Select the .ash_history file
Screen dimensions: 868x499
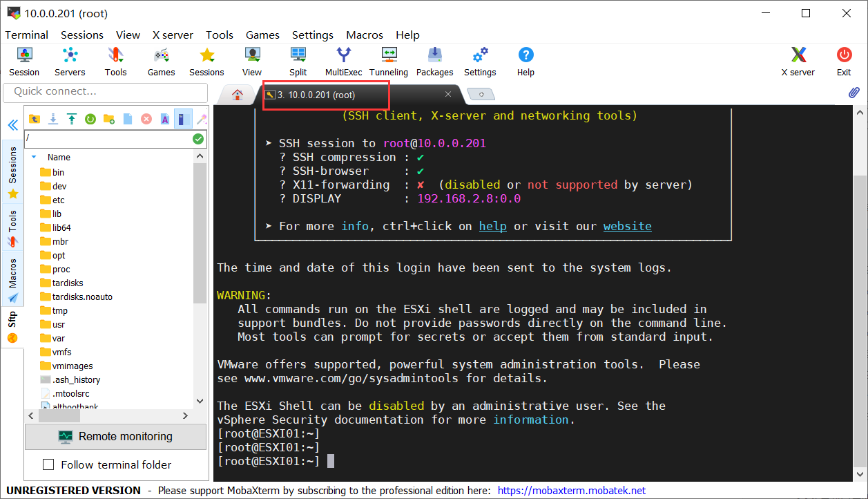70,379
